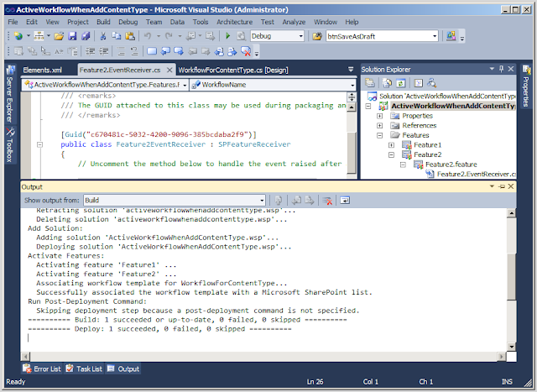Viewport: 537px width, 392px height.
Task: Collapse the Feature2EventReceiver class outlining box
Action: (x=39, y=144)
